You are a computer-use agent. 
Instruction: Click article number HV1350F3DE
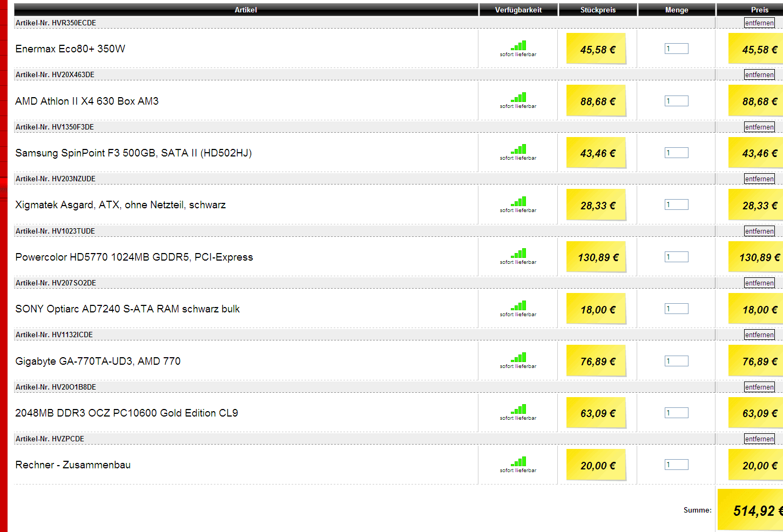[x=73, y=127]
